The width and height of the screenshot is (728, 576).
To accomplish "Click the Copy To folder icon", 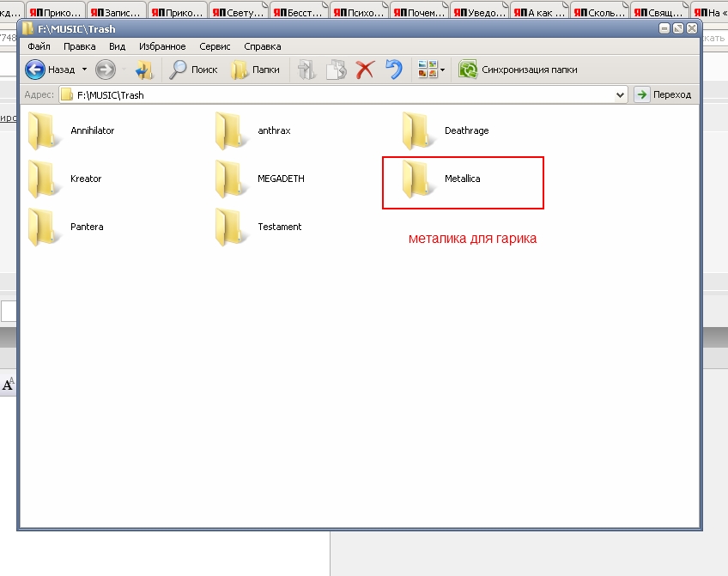I will (337, 70).
